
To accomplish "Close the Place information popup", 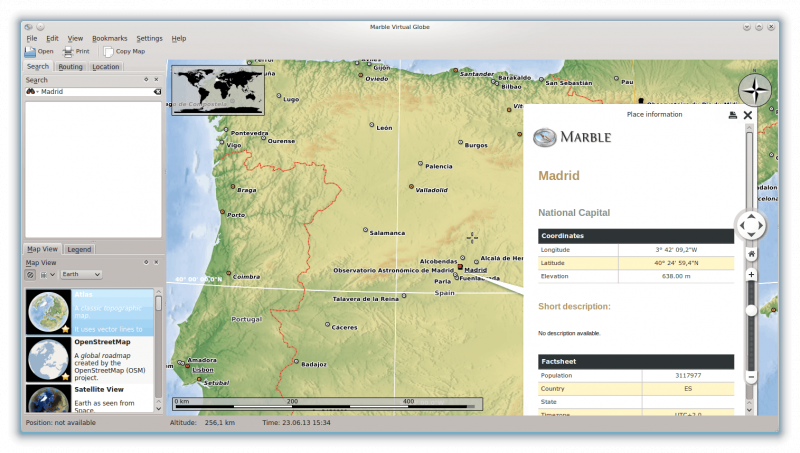I will (748, 115).
